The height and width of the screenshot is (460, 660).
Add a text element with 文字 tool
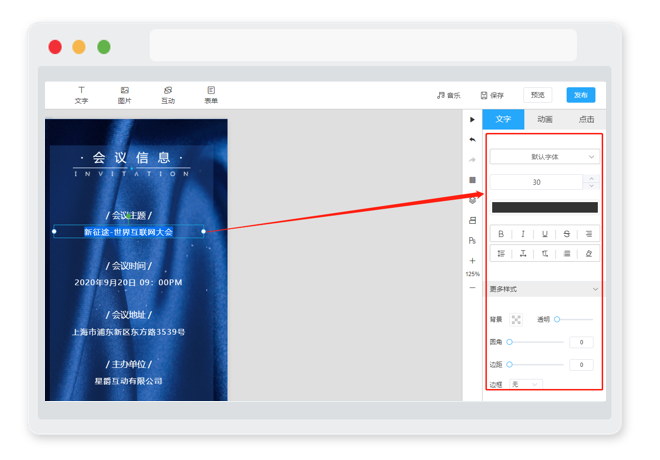click(x=81, y=95)
